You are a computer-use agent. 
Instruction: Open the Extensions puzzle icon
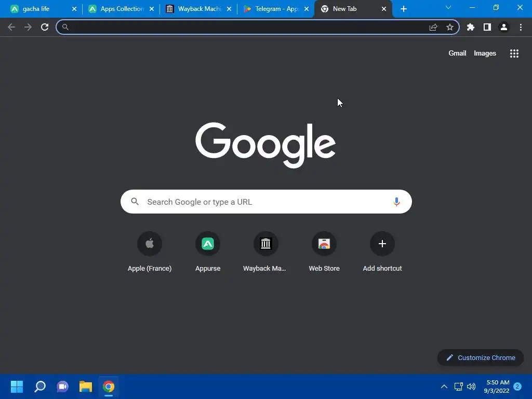coord(471,27)
